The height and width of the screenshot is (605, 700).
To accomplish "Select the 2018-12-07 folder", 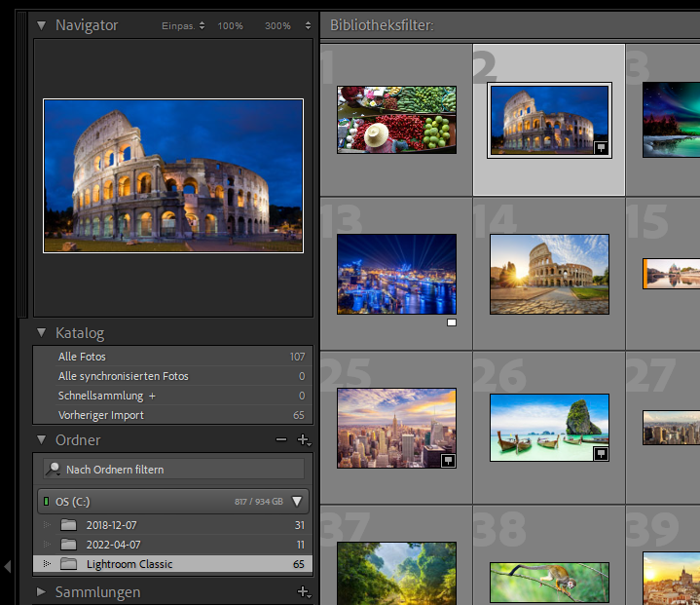I will [x=173, y=525].
